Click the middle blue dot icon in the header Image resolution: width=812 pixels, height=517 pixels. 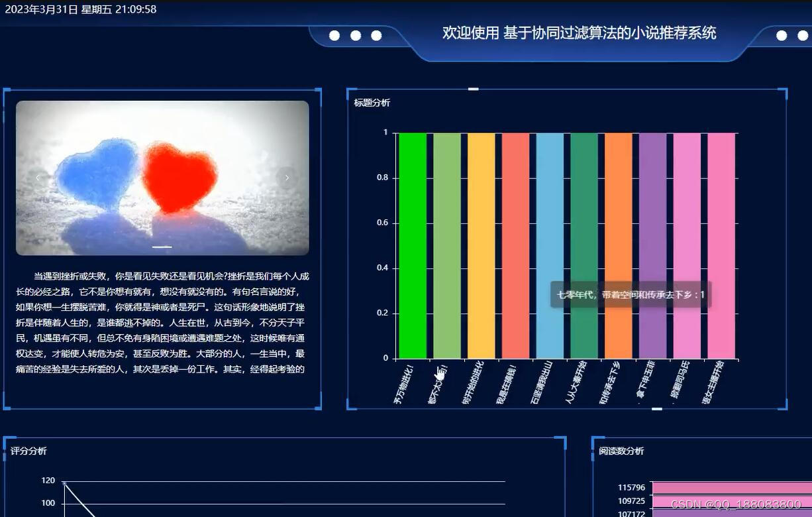coord(356,35)
